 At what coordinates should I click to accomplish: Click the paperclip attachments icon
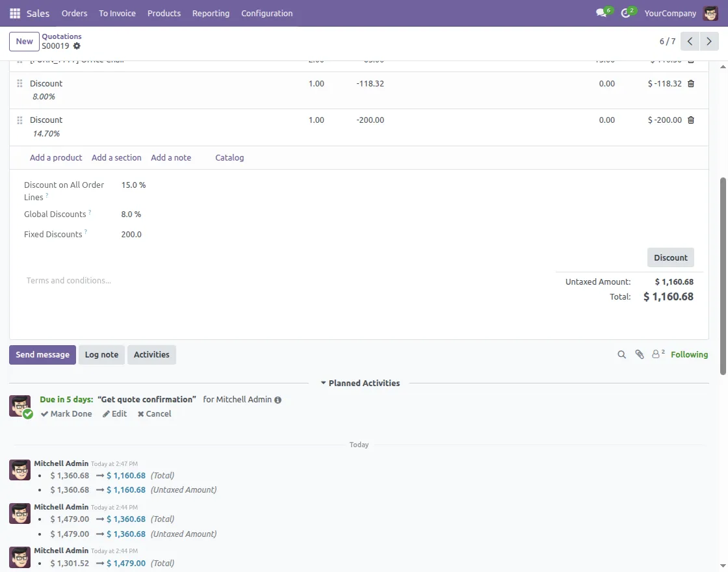pos(640,355)
